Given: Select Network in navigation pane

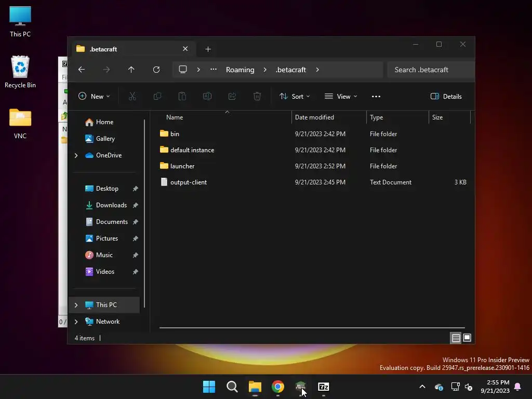Looking at the screenshot, I should pos(108,322).
